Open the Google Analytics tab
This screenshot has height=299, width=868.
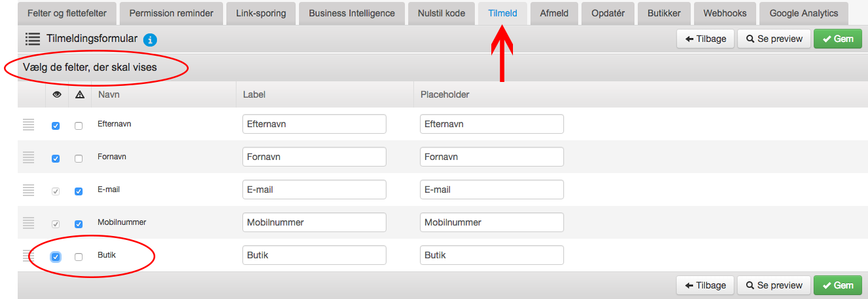(804, 13)
